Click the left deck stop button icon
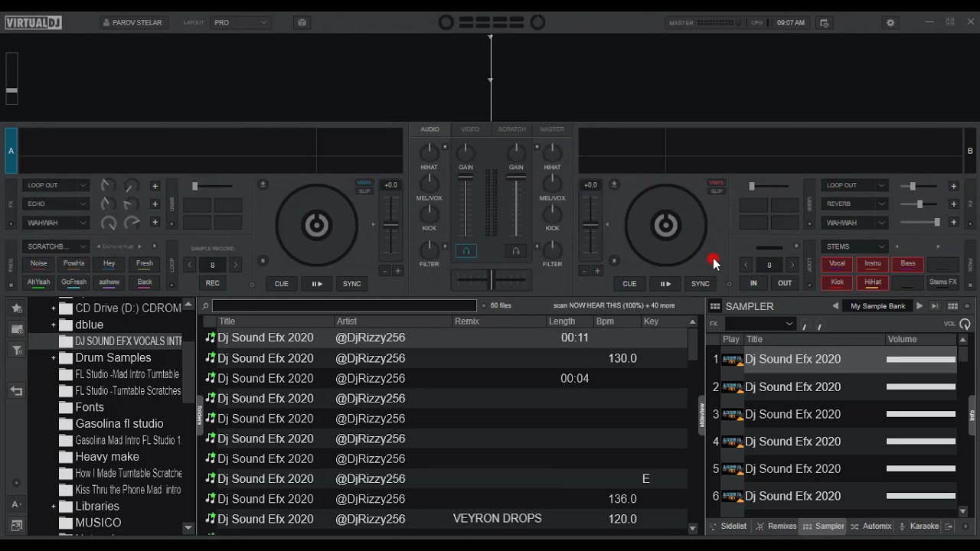This screenshot has width=980, height=551. [x=263, y=261]
